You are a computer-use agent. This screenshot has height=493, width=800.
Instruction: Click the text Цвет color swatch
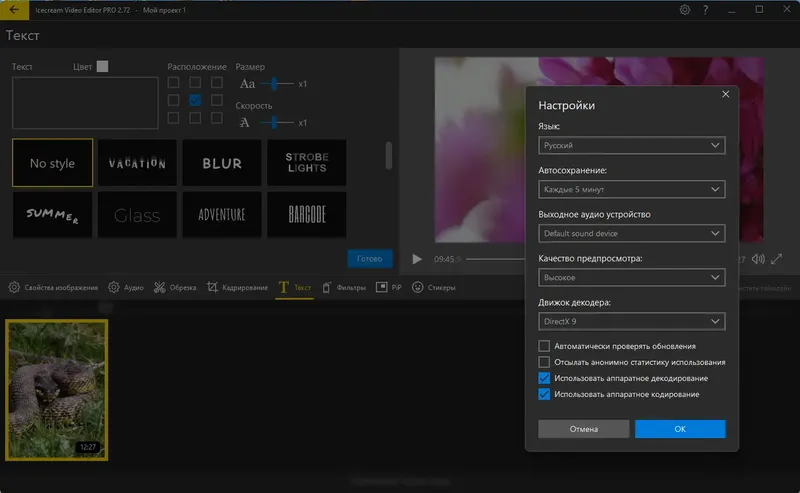[x=102, y=67]
